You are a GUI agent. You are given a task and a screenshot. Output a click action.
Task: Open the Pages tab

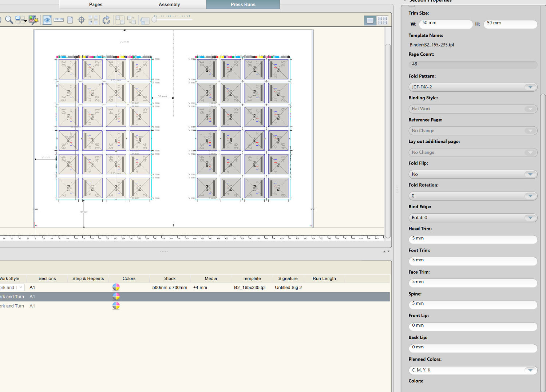[96, 4]
